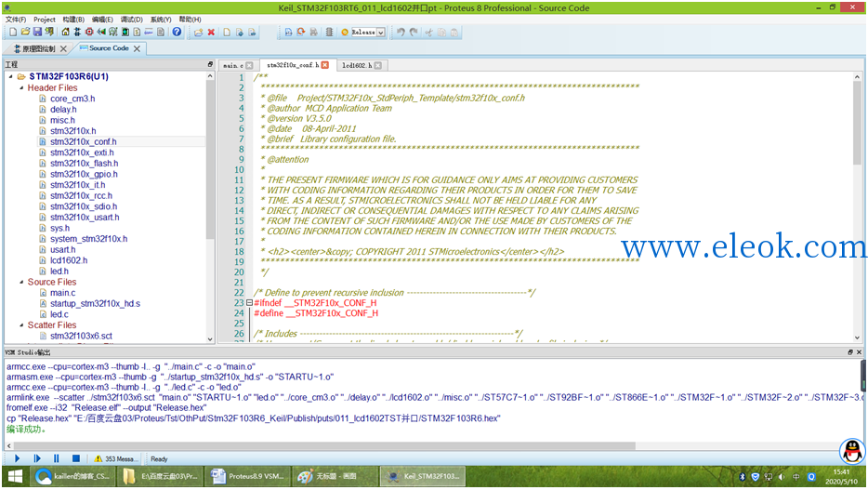Click the Rebuild Project toolbar icon
The width and height of the screenshot is (868, 490).
point(301,33)
